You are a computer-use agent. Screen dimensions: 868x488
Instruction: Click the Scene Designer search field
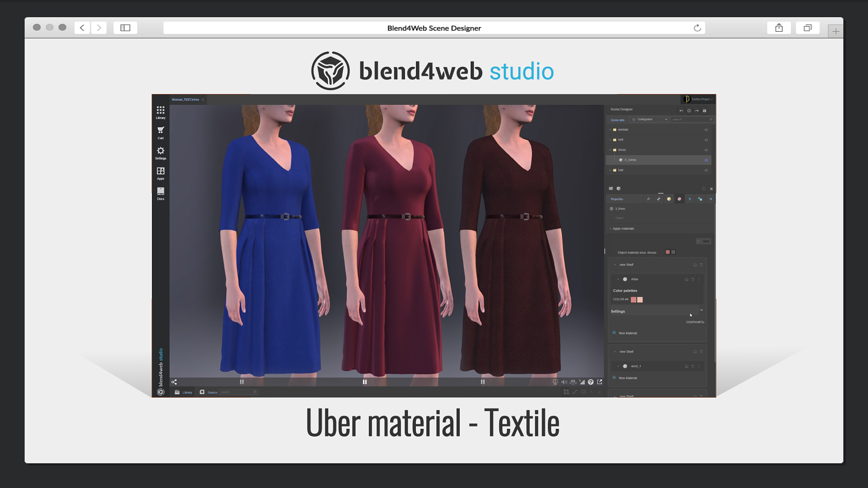[692, 119]
